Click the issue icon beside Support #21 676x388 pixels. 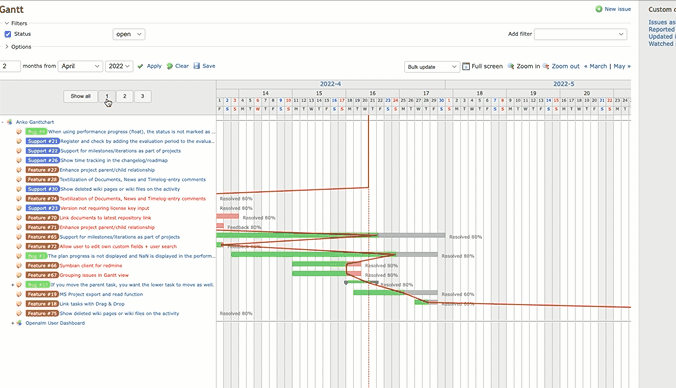point(19,141)
